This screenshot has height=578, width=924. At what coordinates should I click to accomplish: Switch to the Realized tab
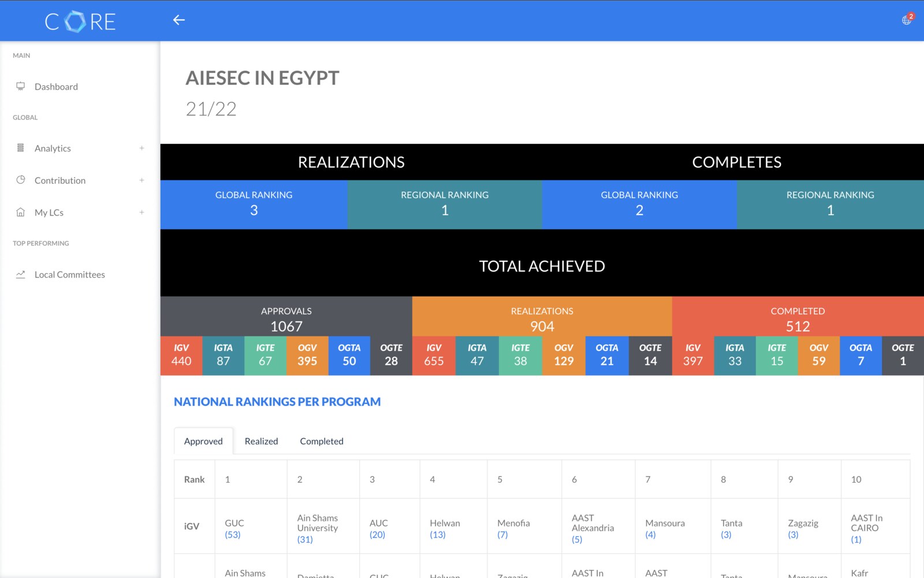coord(261,441)
